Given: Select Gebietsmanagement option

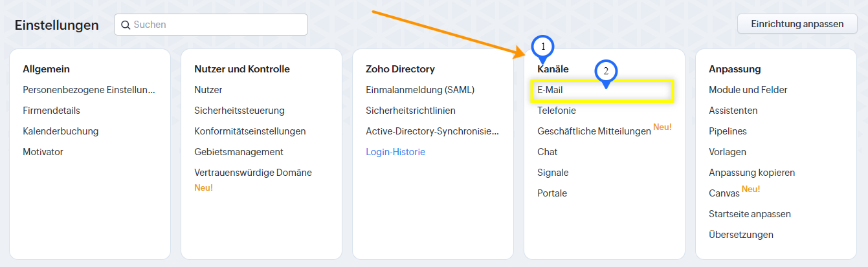Looking at the screenshot, I should click(239, 152).
